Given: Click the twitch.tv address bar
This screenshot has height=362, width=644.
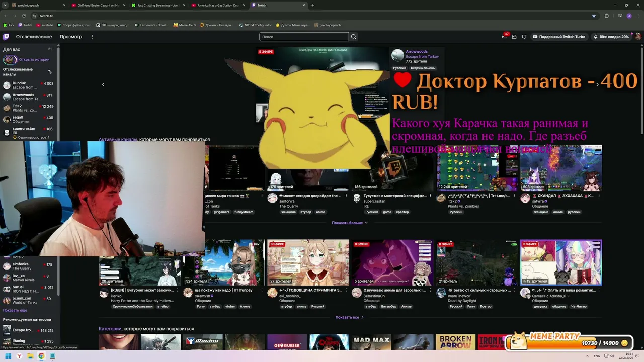Looking at the screenshot, I should pyautogui.click(x=312, y=16).
